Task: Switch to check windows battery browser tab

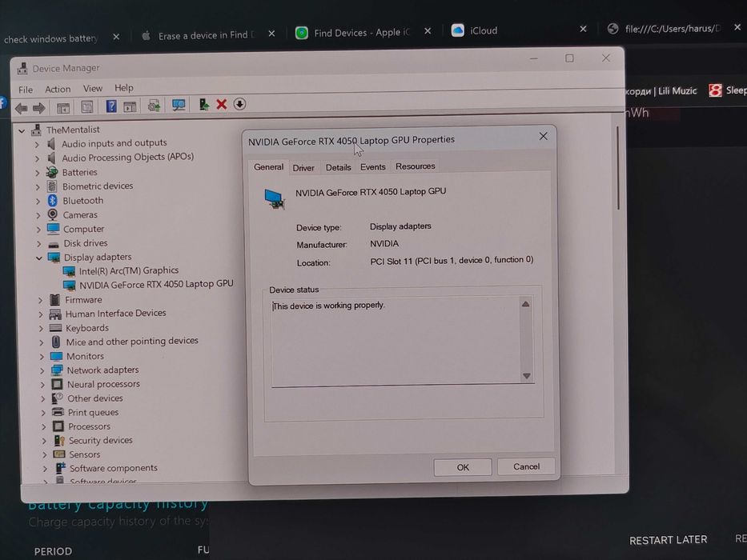Action: 50,38
